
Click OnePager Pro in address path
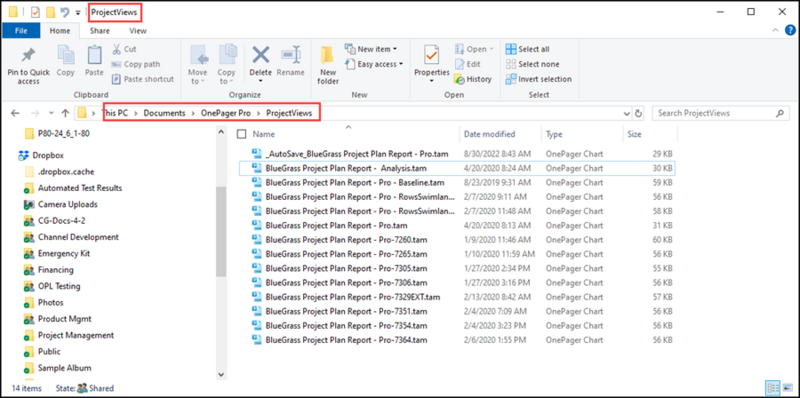coord(226,113)
